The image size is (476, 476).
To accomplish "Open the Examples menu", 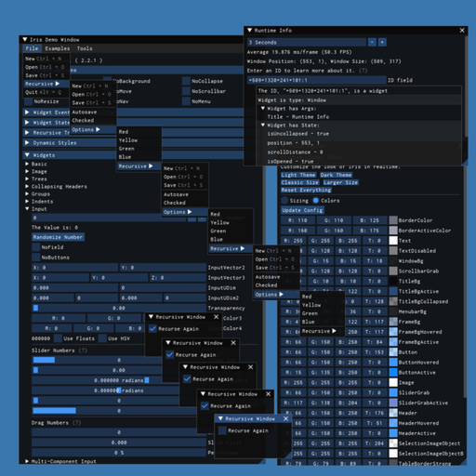I will pyautogui.click(x=58, y=48).
